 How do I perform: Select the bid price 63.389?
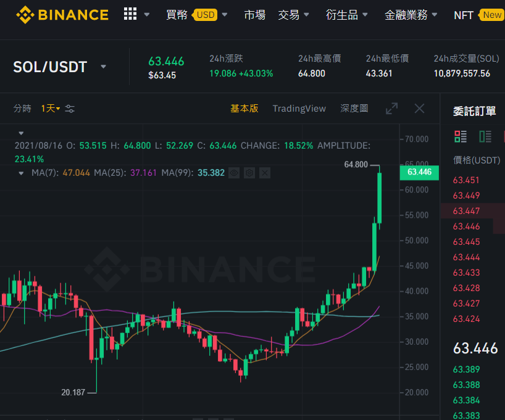(x=466, y=369)
